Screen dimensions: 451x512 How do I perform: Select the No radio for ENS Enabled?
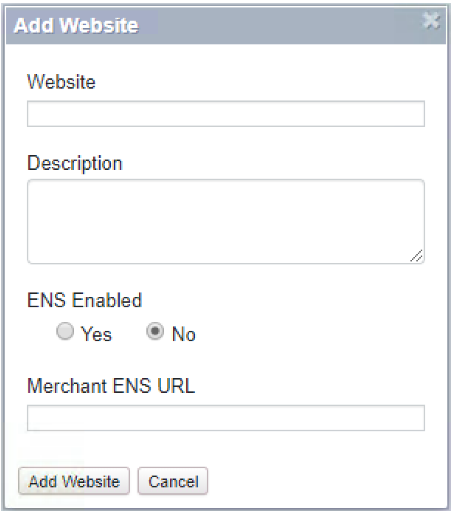click(155, 331)
